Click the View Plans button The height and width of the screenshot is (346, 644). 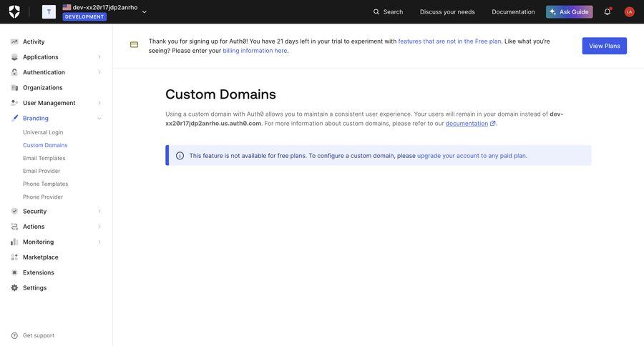(604, 46)
